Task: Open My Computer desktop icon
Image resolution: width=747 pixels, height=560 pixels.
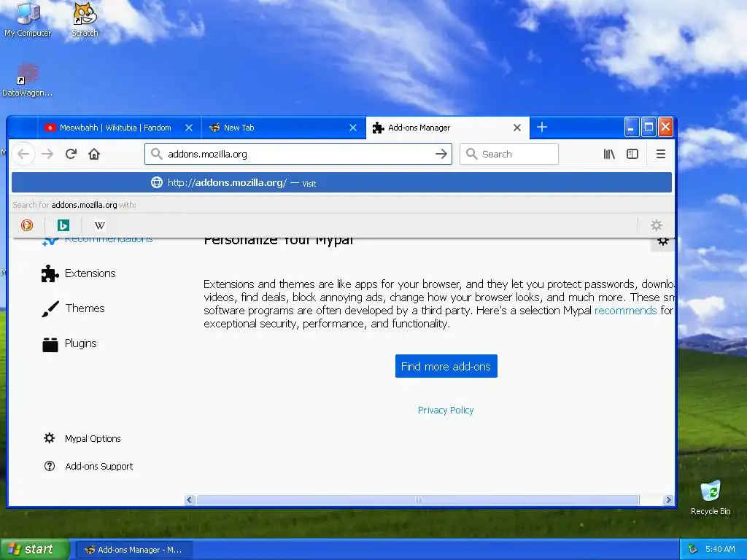Action: click(x=28, y=20)
